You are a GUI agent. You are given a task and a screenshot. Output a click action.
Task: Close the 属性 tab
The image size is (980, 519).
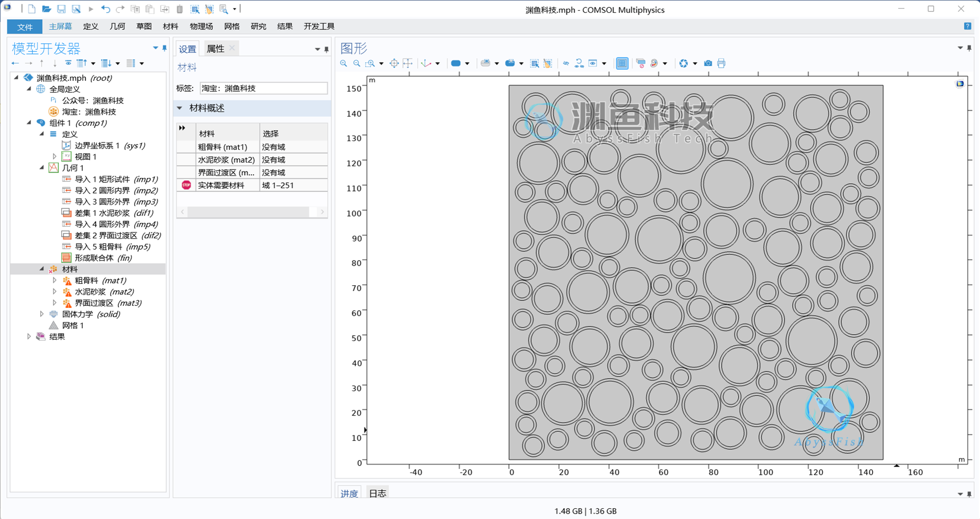pyautogui.click(x=232, y=48)
